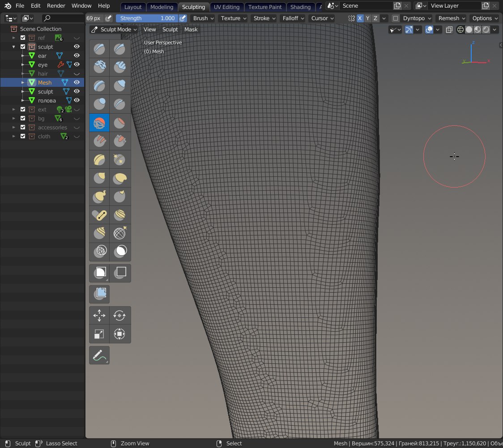Select the active Smooth brush
The height and width of the screenshot is (448, 503).
click(x=99, y=123)
